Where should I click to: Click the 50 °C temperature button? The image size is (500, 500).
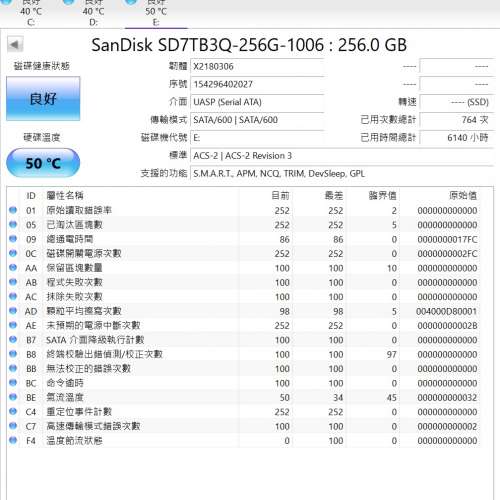43,163
